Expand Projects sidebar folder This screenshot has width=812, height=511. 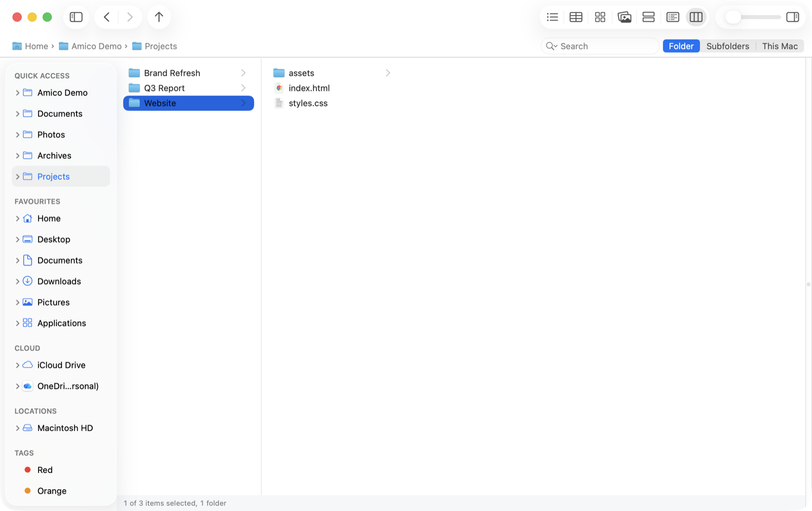point(18,177)
